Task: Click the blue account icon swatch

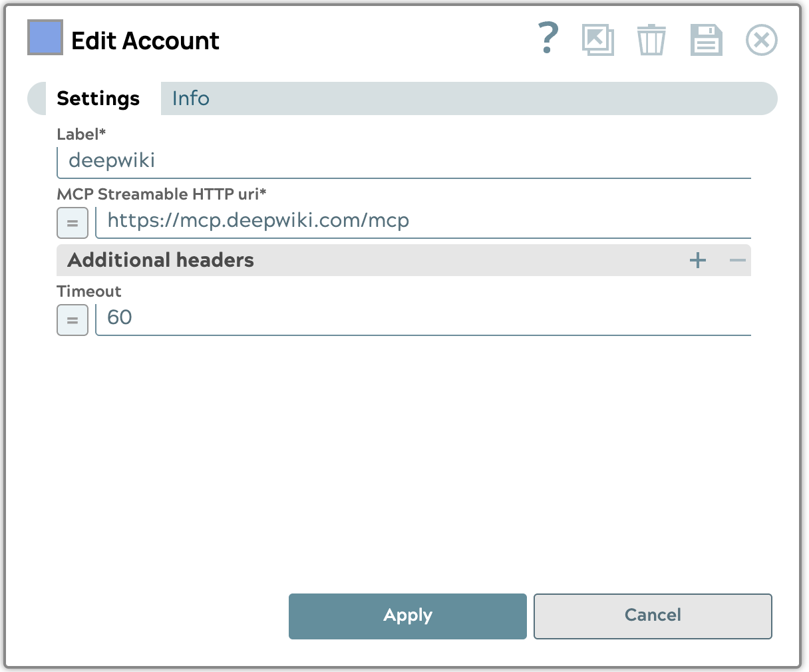Action: pyautogui.click(x=44, y=39)
